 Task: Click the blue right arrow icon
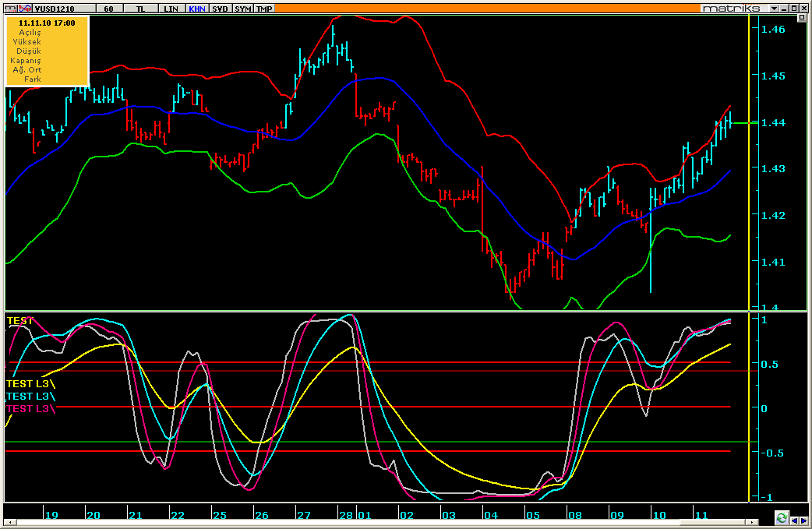click(803, 520)
